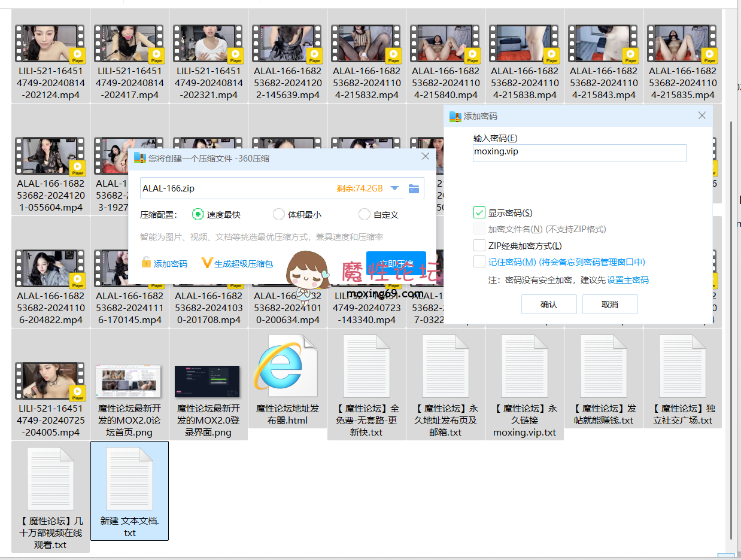The width and height of the screenshot is (741, 560).
Task: Select the 体积最小 compression option
Action: (x=278, y=214)
